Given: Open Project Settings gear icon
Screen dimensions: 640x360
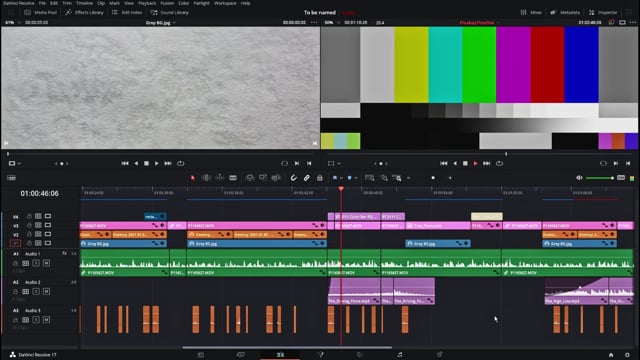Looking at the screenshot, I should click(x=627, y=355).
